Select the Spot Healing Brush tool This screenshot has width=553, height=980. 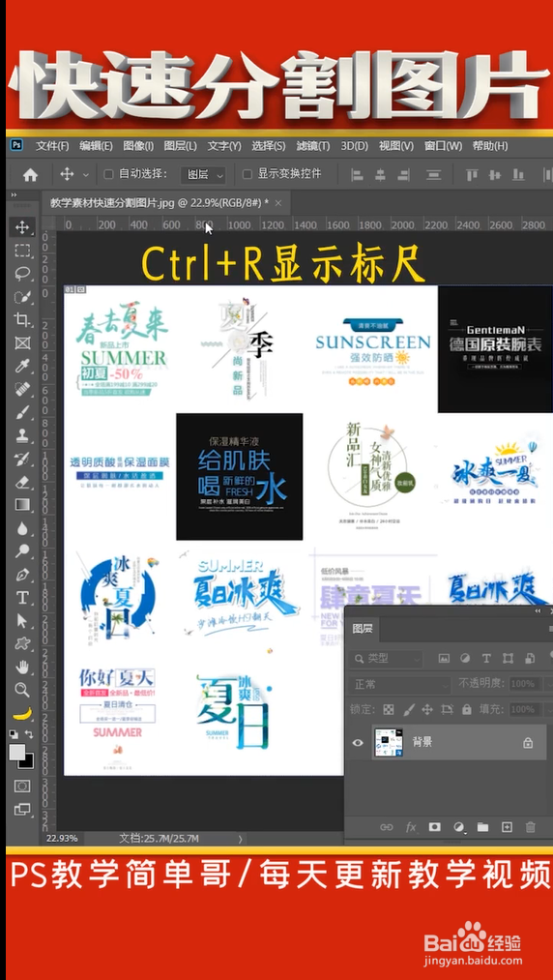[22, 389]
